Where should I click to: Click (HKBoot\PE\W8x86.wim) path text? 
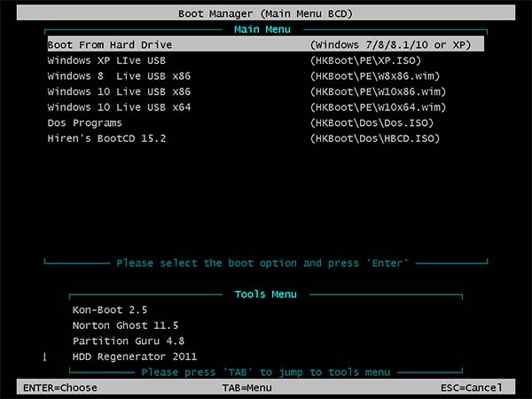(375, 76)
